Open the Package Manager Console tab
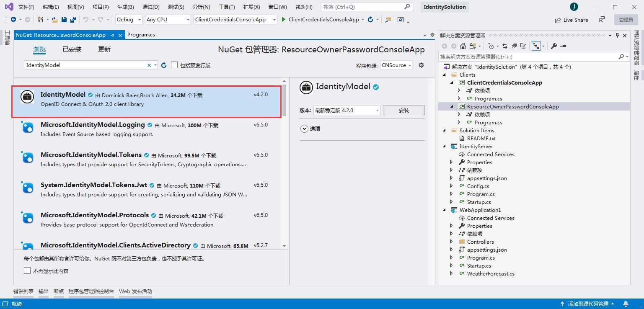Image resolution: width=644 pixels, height=309 pixels. (x=91, y=291)
